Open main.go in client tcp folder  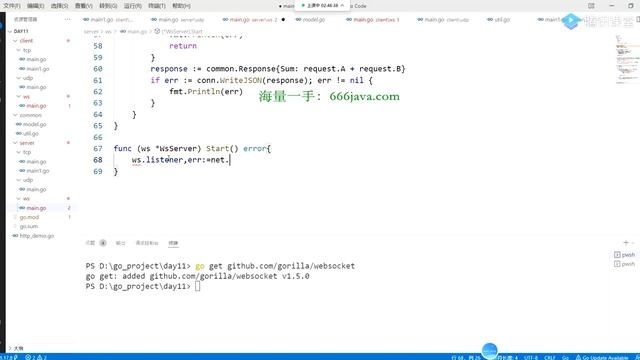pos(36,59)
